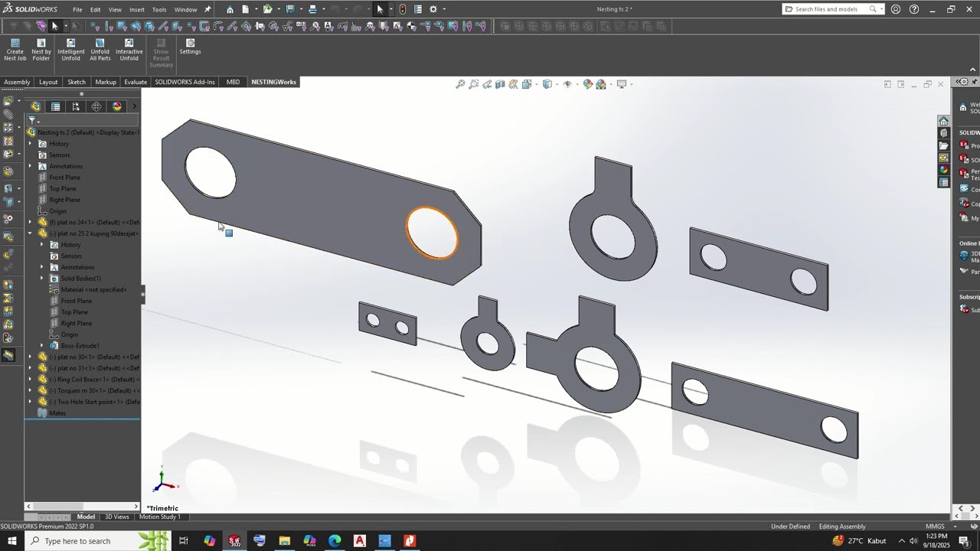The width and height of the screenshot is (980, 551).
Task: Pin the SOLIDWORKS menu bar
Action: 207,9
